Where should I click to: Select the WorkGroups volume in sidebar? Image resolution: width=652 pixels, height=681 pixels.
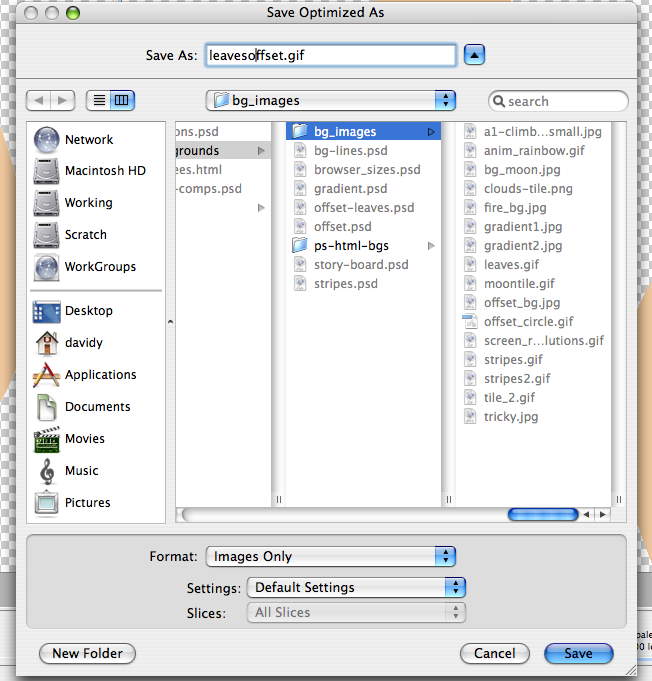(x=47, y=267)
